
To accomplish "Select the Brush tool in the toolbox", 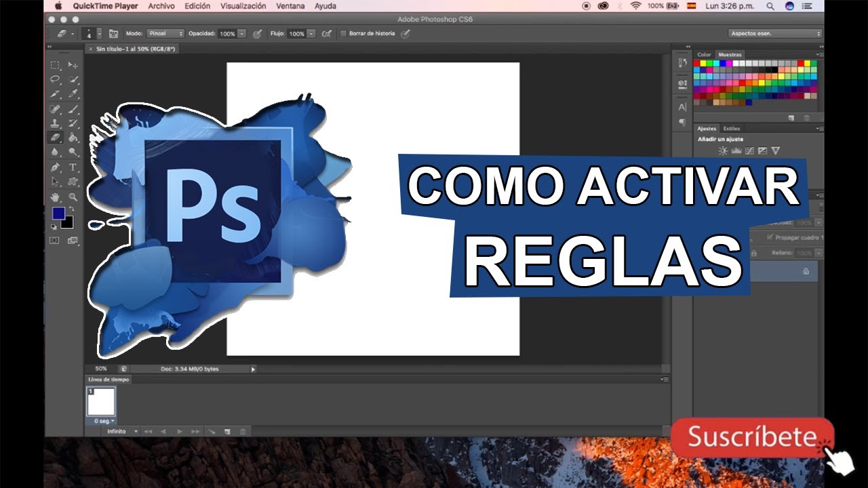I will pos(73,108).
